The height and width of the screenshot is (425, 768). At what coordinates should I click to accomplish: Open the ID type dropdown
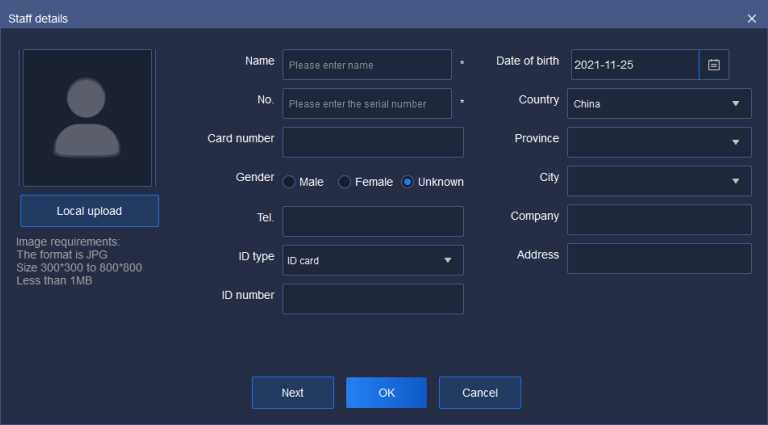point(372,260)
